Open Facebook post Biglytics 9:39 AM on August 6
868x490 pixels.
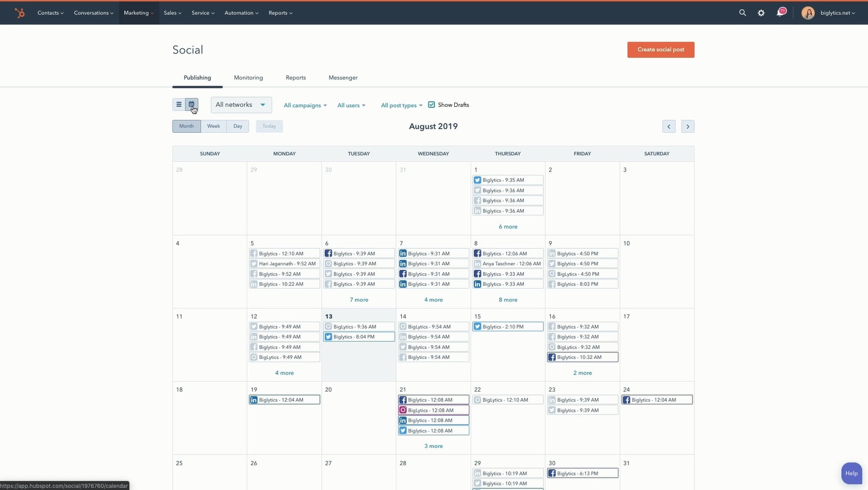pyautogui.click(x=359, y=254)
